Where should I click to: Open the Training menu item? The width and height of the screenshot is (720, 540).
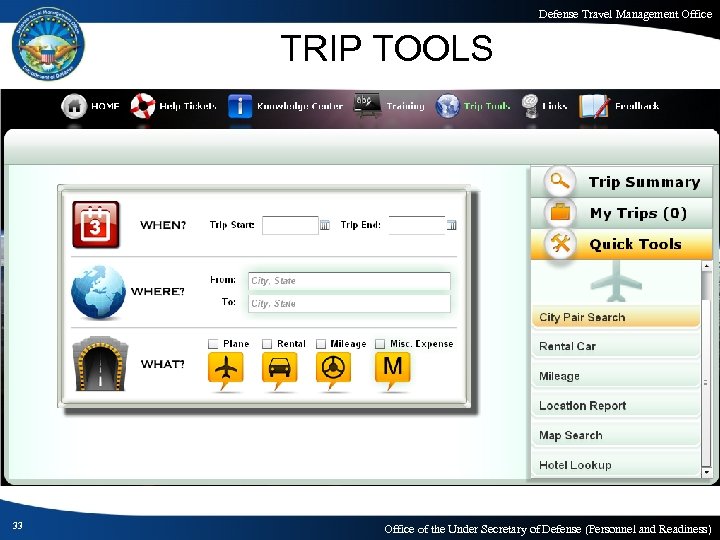point(405,106)
